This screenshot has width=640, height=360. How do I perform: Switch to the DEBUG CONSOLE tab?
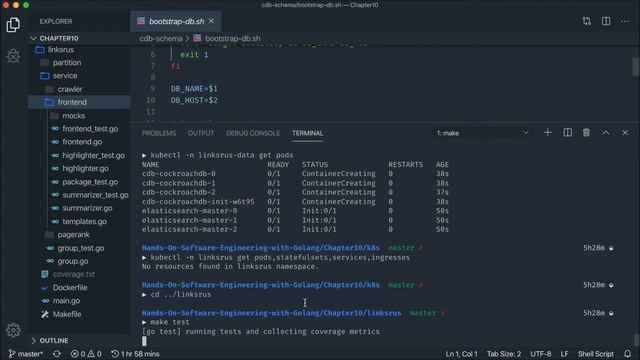[253, 133]
